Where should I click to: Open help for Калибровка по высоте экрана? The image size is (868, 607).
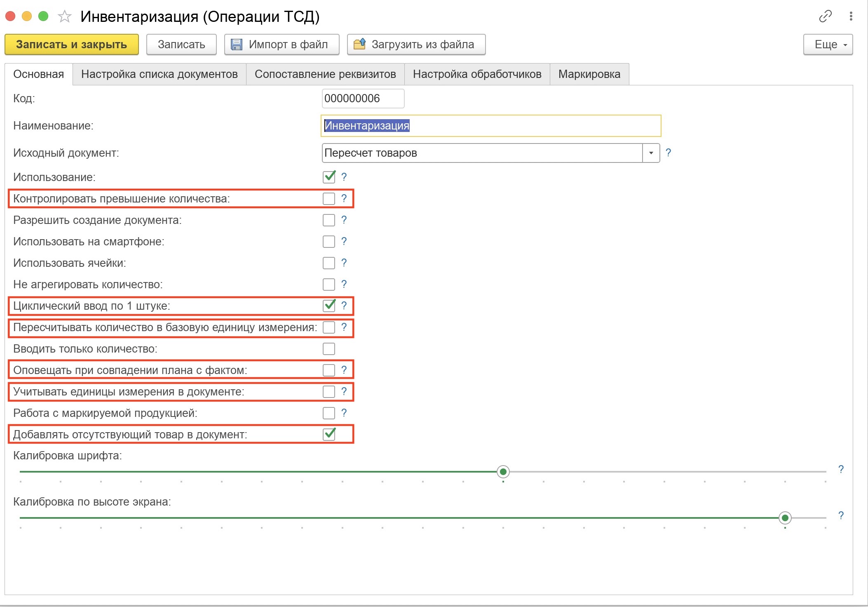(841, 515)
